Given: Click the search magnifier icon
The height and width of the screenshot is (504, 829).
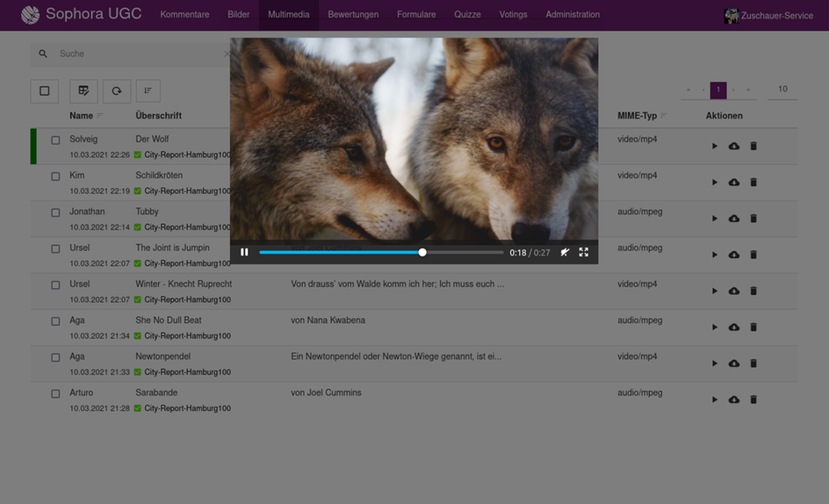Looking at the screenshot, I should [x=43, y=54].
